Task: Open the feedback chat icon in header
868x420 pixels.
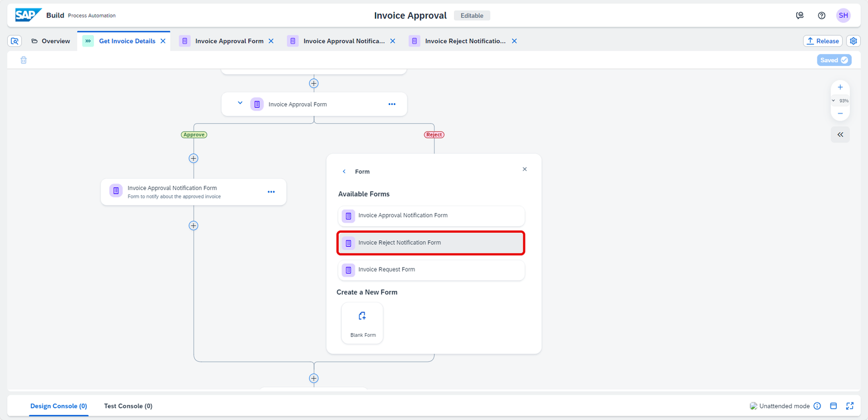Action: point(800,16)
